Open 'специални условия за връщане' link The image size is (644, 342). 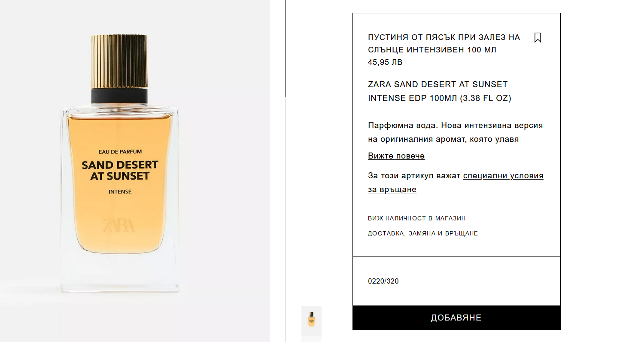[503, 176]
